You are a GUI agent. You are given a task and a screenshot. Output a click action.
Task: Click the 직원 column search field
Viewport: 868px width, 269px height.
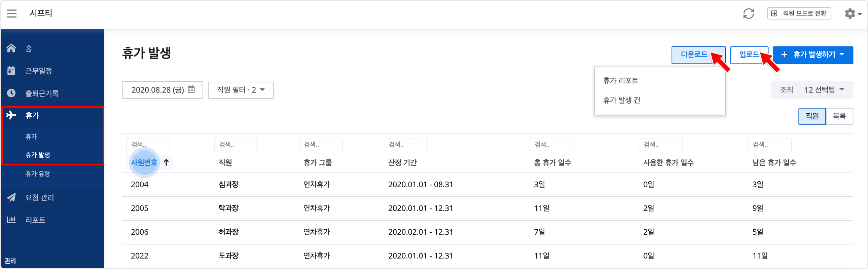pyautogui.click(x=236, y=145)
